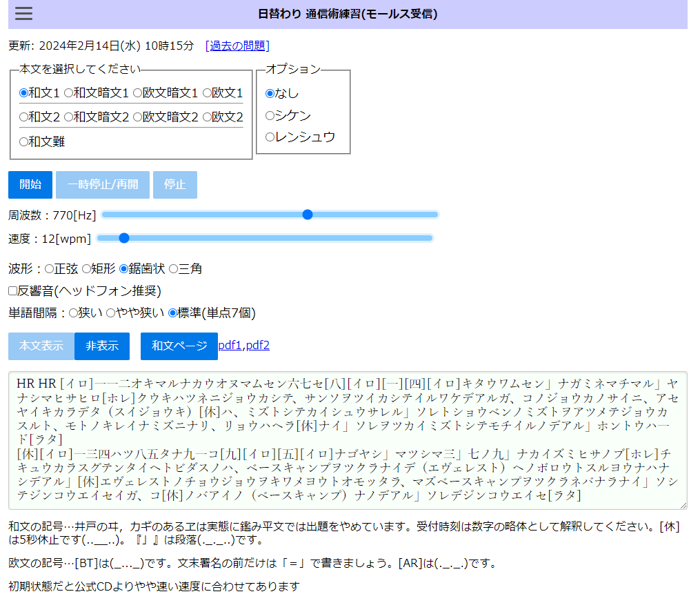The image size is (700, 594).
Task: Select the 欧文暗文1 radio button
Action: [138, 93]
